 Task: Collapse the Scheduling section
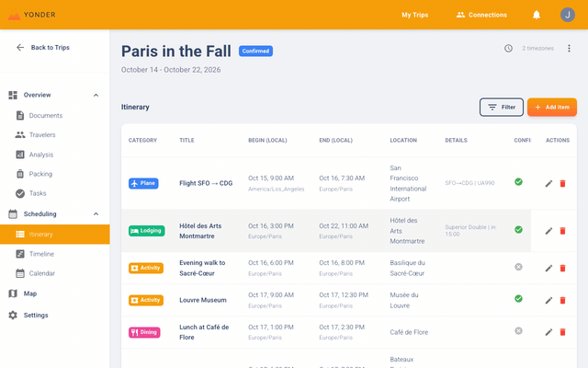[96, 214]
